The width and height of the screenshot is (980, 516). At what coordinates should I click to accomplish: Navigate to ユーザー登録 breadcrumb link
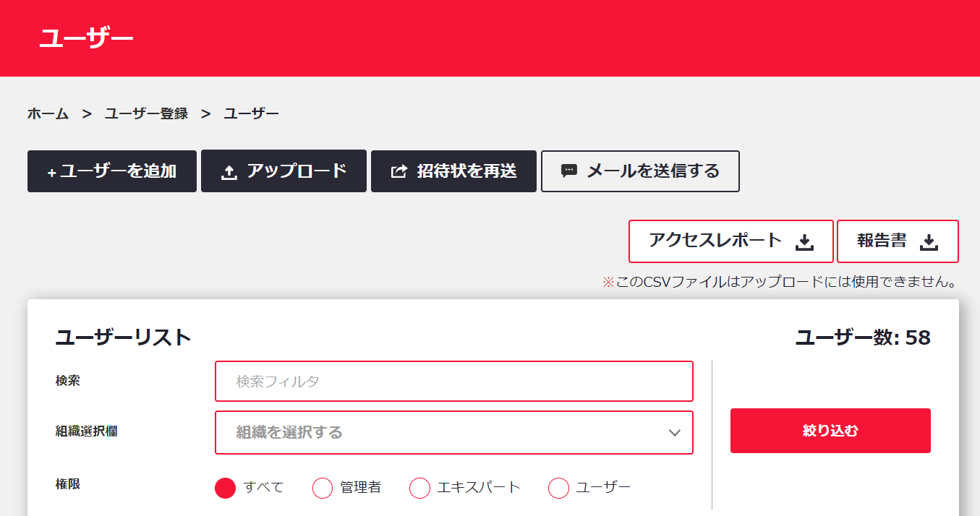pos(146,113)
